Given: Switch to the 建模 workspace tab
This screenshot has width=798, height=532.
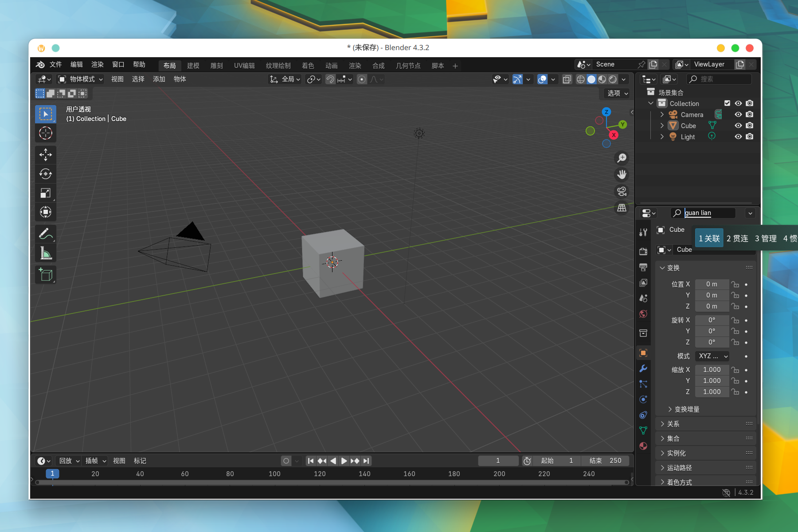Looking at the screenshot, I should (193, 66).
